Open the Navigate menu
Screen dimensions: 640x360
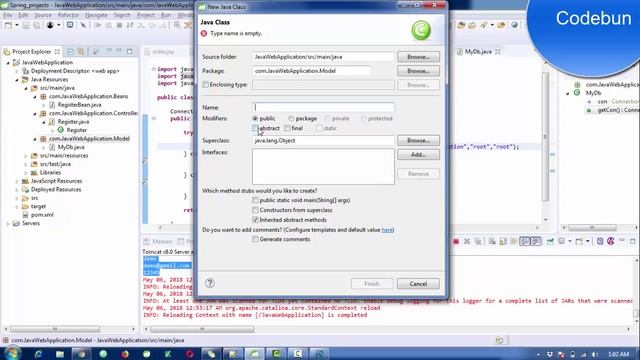point(96,15)
